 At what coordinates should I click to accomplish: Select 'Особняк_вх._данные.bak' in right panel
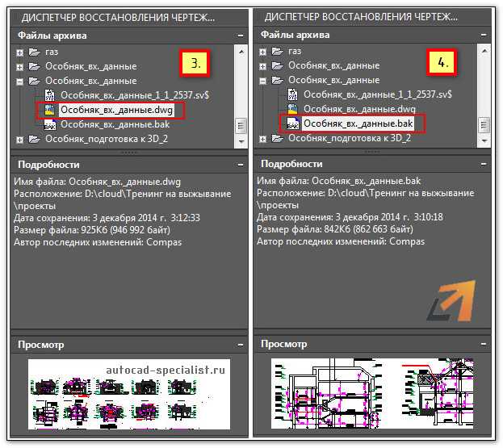tap(358, 124)
